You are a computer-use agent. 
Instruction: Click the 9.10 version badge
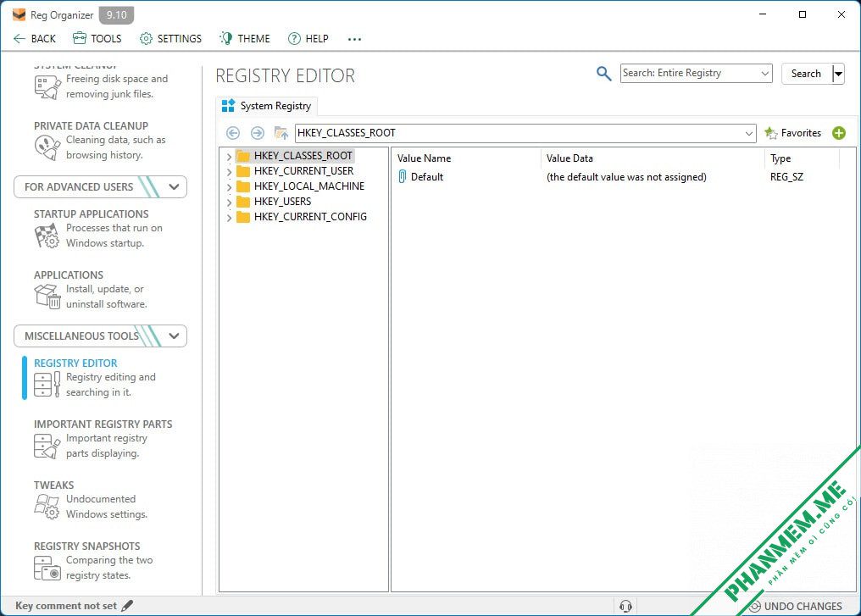[116, 14]
